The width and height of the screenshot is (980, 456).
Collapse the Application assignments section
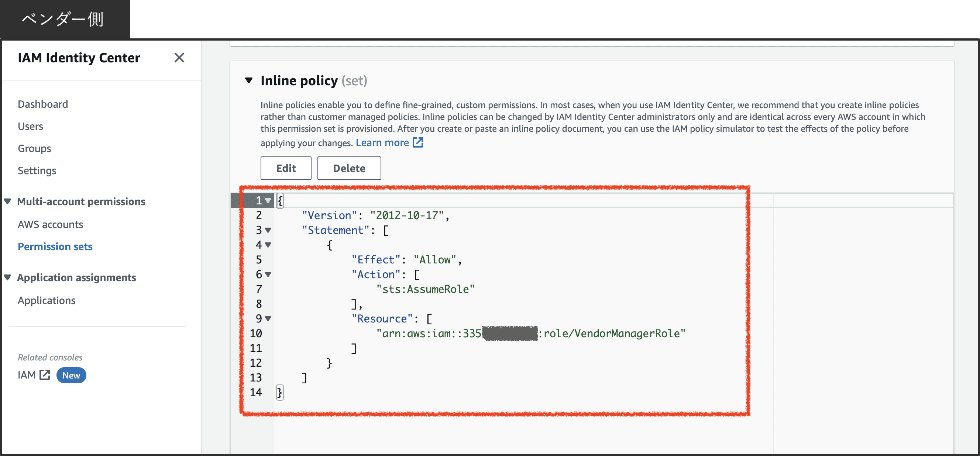pyautogui.click(x=8, y=278)
